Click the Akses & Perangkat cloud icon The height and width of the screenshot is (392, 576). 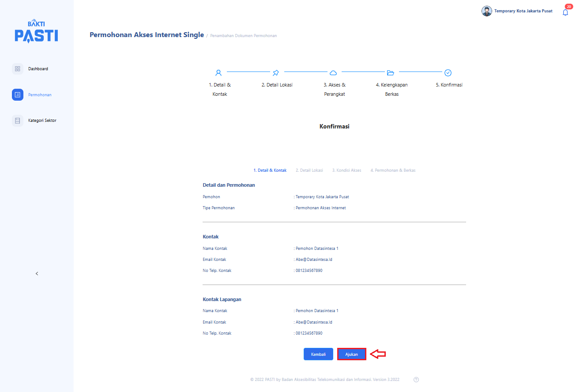333,72
